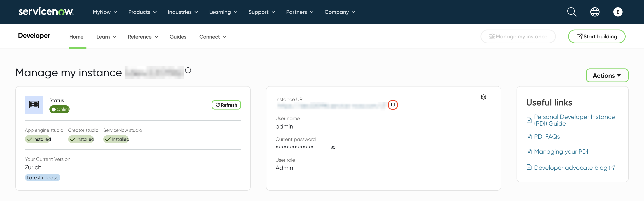The height and width of the screenshot is (201, 644).
Task: Click the globe language selector icon
Action: 595,12
